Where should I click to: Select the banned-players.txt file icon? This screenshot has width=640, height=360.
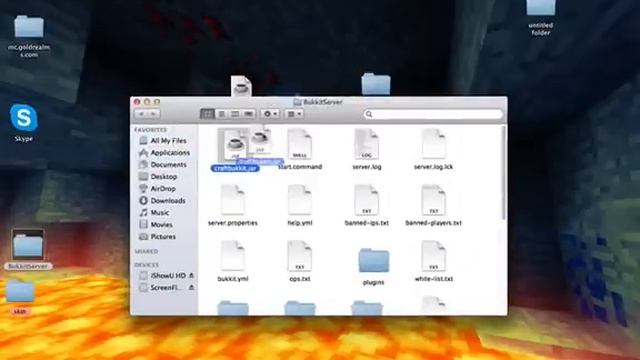[x=433, y=200]
